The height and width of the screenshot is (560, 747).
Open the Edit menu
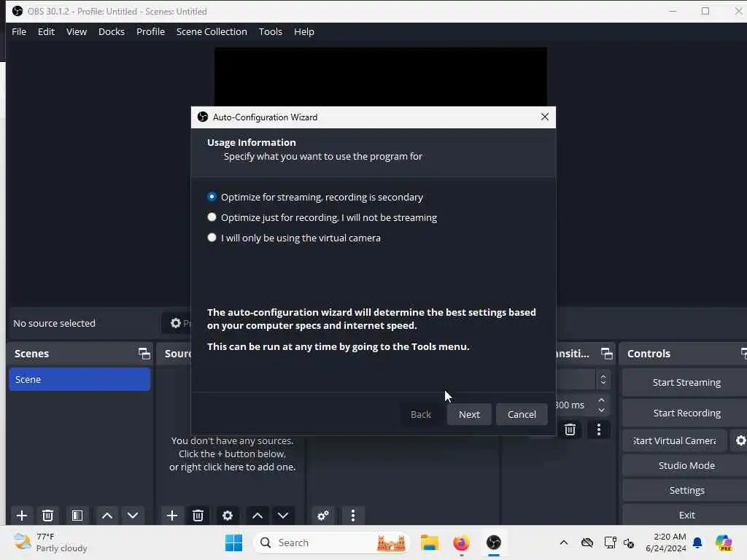[46, 31]
